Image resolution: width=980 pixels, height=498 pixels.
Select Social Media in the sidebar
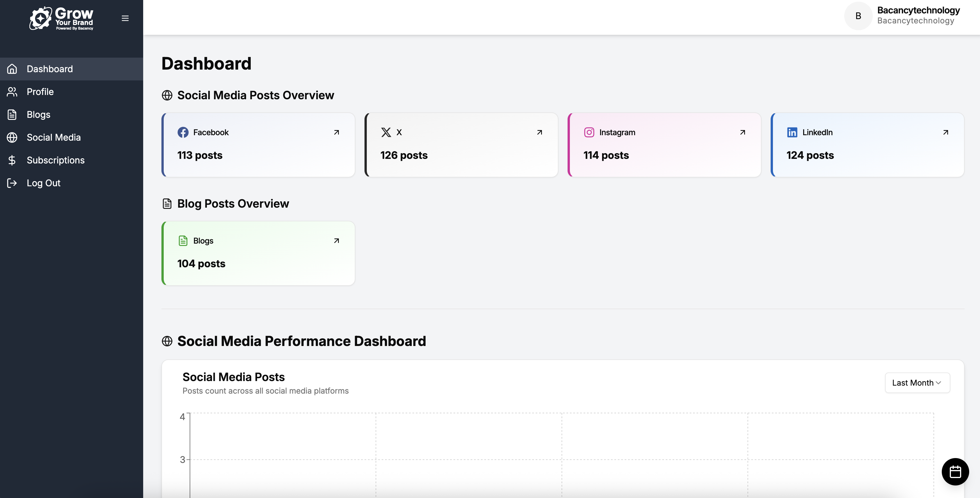pyautogui.click(x=54, y=137)
